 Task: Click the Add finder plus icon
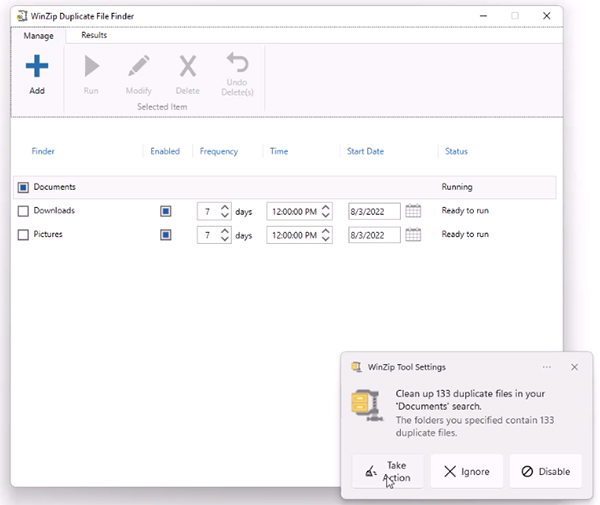(x=37, y=67)
